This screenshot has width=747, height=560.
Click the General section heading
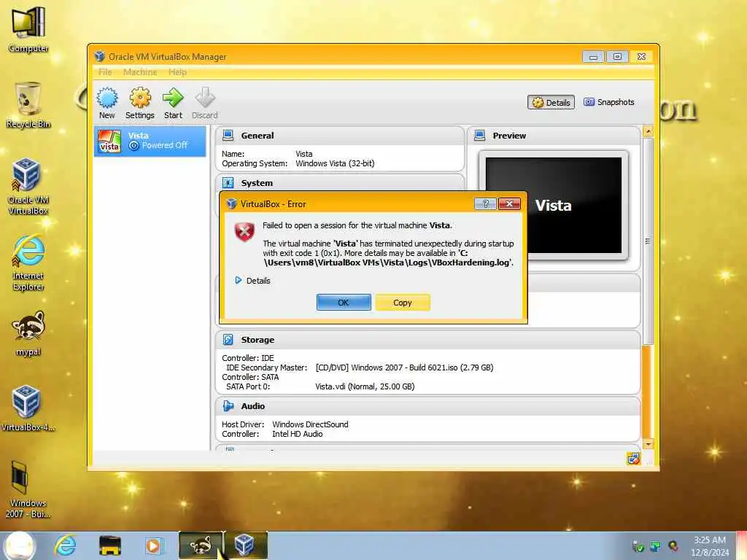point(258,135)
